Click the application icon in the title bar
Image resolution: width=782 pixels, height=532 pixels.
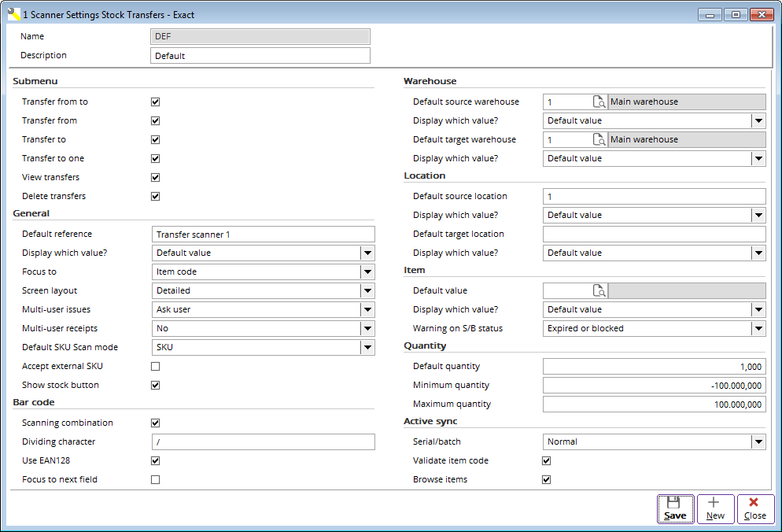[13, 14]
